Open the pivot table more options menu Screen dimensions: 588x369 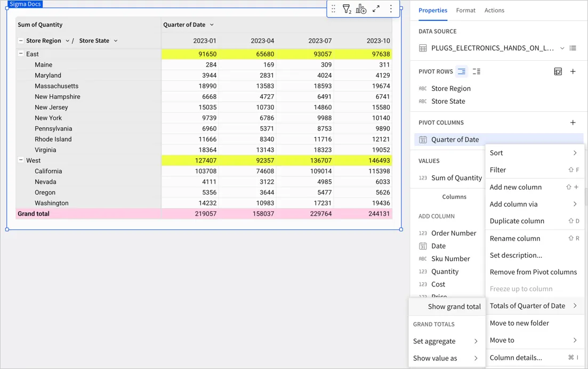[391, 9]
